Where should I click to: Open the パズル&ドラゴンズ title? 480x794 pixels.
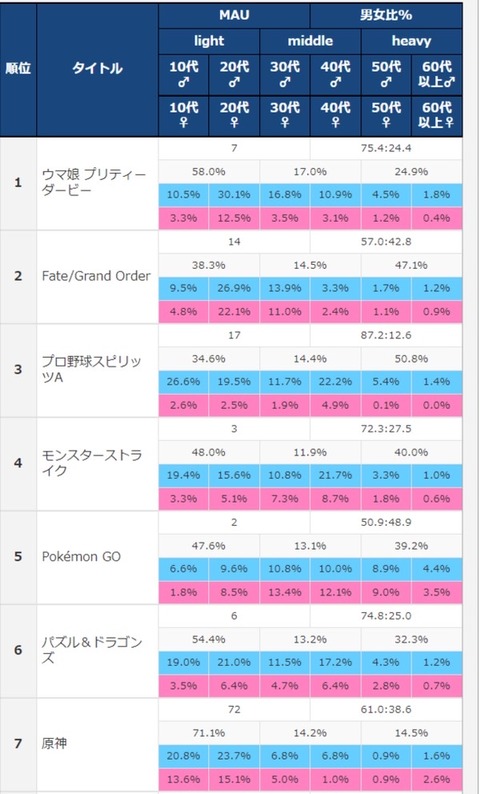tap(92, 650)
